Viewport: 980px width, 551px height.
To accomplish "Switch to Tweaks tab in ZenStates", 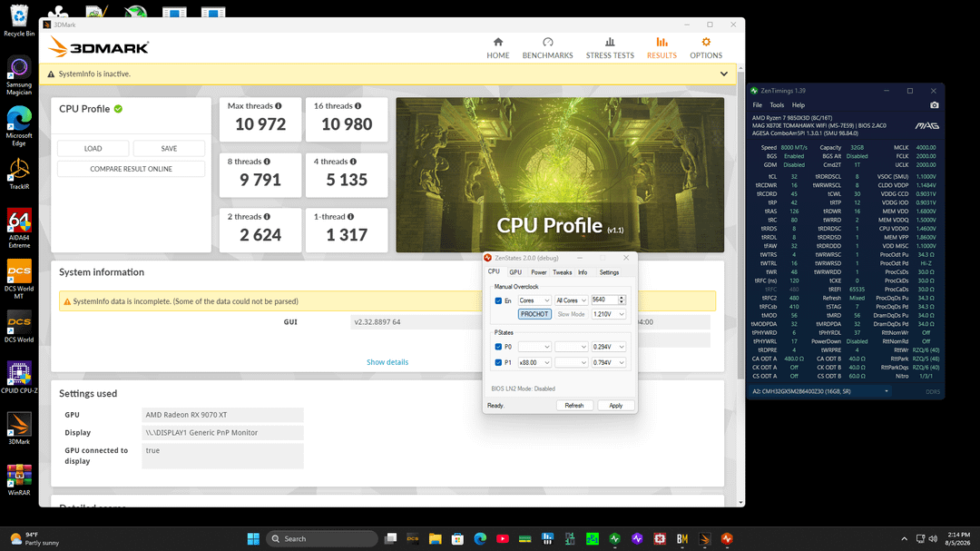I will (x=562, y=272).
